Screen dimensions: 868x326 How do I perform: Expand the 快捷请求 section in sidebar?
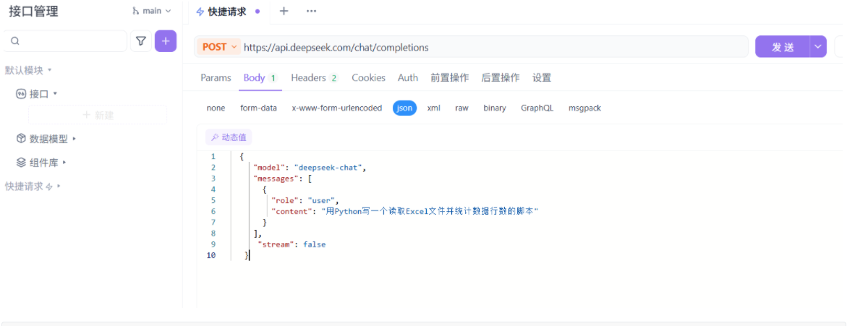tap(33, 186)
